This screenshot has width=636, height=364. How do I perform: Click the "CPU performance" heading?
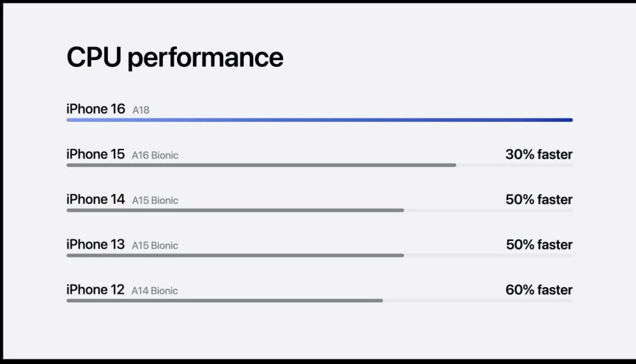174,58
